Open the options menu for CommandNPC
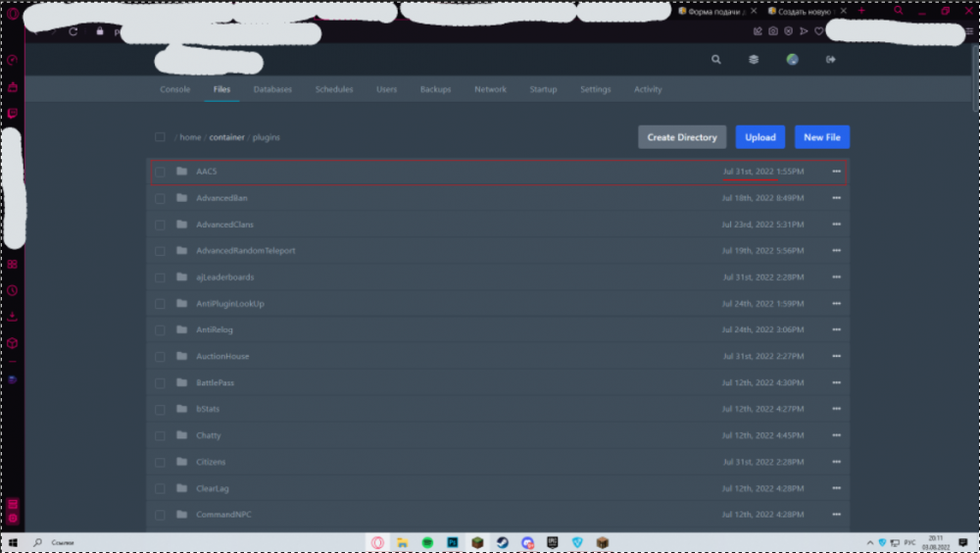 [836, 514]
